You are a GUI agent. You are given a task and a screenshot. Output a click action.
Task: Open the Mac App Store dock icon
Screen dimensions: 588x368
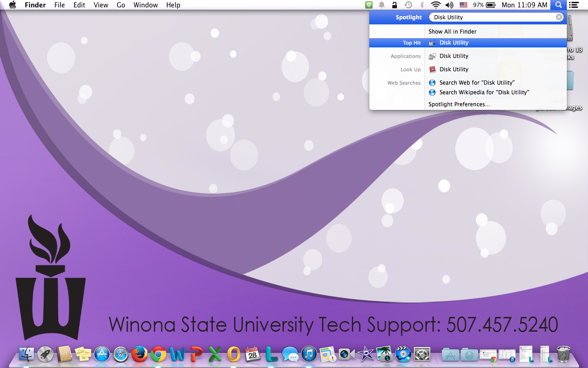[x=102, y=354]
